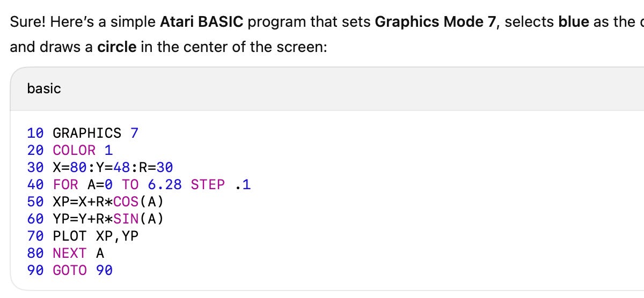The image size is (644, 298).
Task: Click the 'basic' language label in code header
Action: pos(44,88)
